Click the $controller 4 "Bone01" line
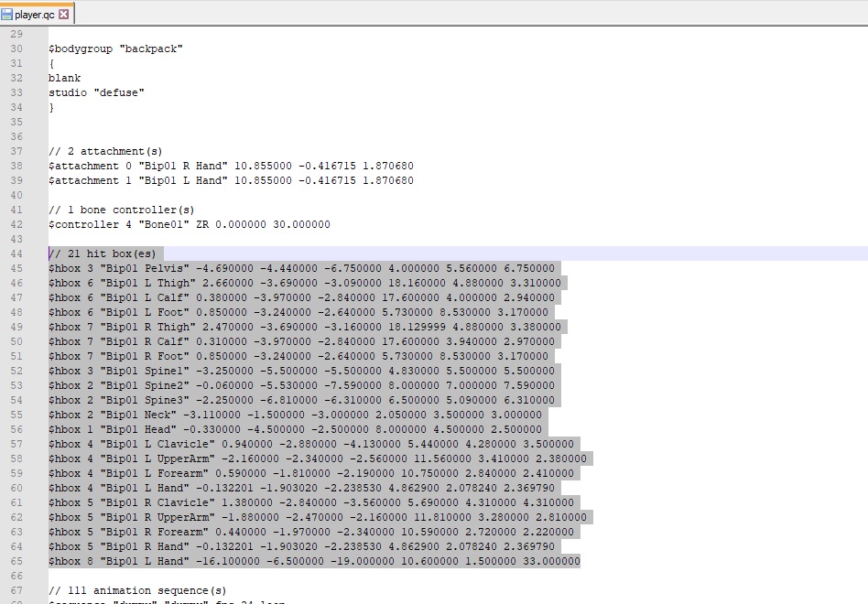Image resolution: width=868 pixels, height=604 pixels. (x=190, y=224)
